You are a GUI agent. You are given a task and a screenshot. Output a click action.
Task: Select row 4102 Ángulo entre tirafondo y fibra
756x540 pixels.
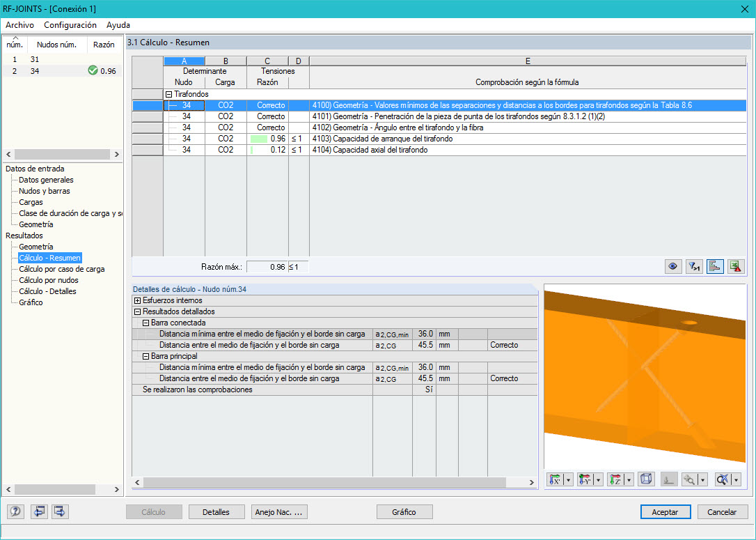pos(439,128)
